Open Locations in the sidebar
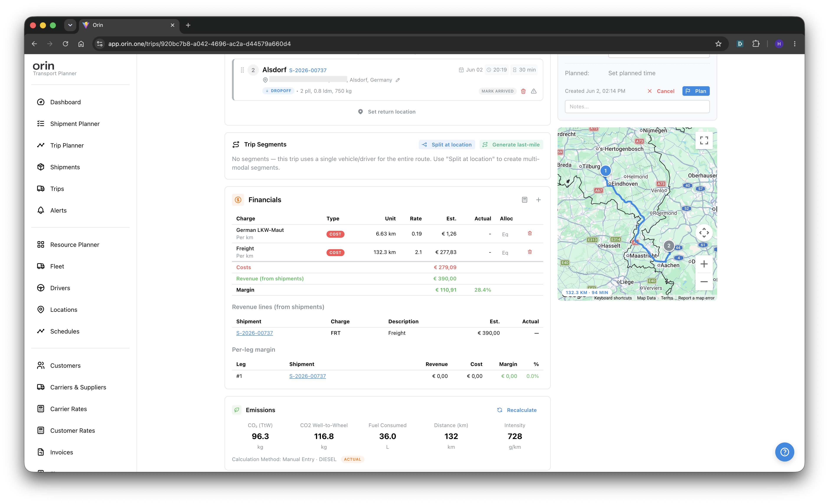The height and width of the screenshot is (504, 829). click(x=64, y=310)
